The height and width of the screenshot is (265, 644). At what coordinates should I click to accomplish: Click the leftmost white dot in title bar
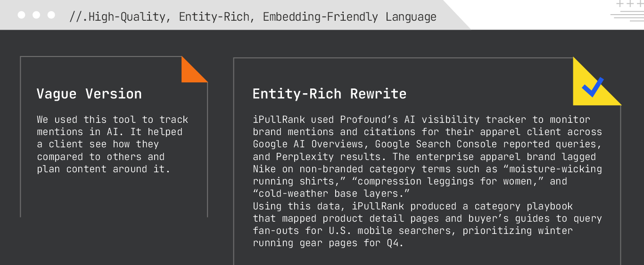click(21, 15)
